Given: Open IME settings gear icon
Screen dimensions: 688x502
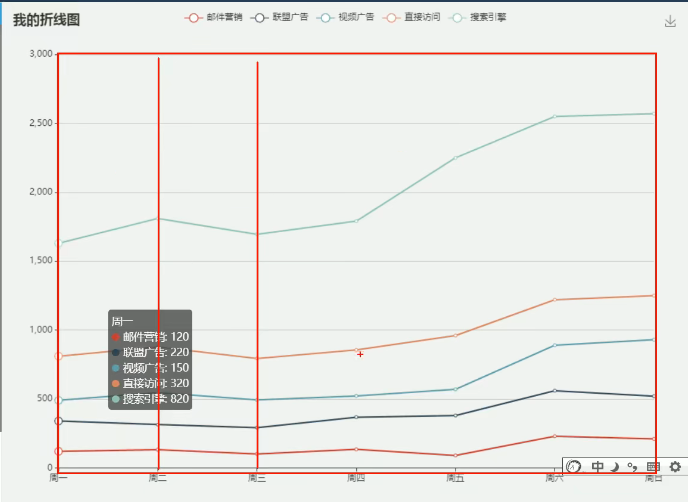Looking at the screenshot, I should pyautogui.click(x=675, y=466).
